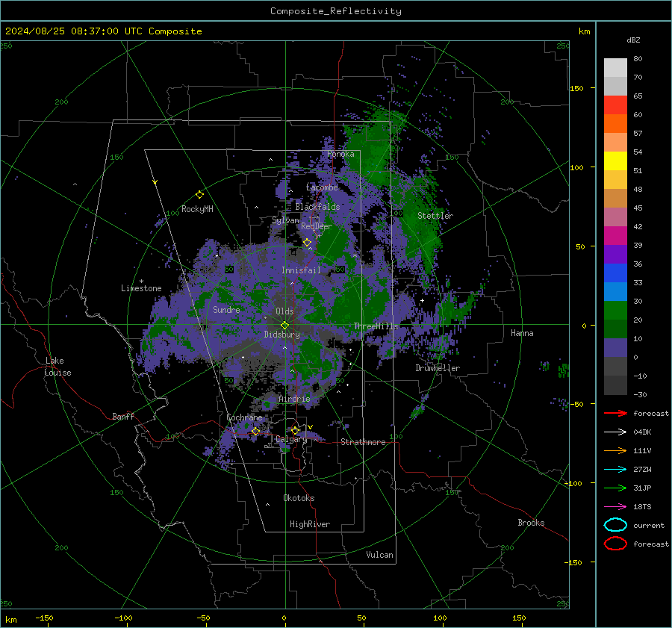Click the red forecast arrow in legend
Image resolution: width=672 pixels, height=628 pixels.
point(615,413)
